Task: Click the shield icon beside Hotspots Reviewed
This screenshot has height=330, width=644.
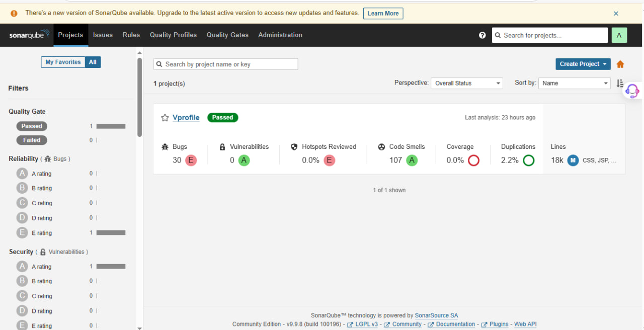Action: tap(294, 147)
